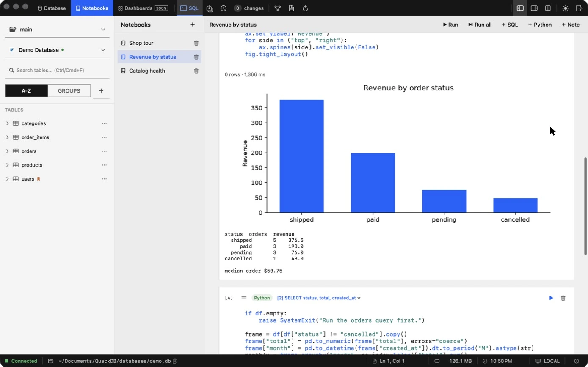Expand the order_items table
The width and height of the screenshot is (588, 367).
[7, 137]
